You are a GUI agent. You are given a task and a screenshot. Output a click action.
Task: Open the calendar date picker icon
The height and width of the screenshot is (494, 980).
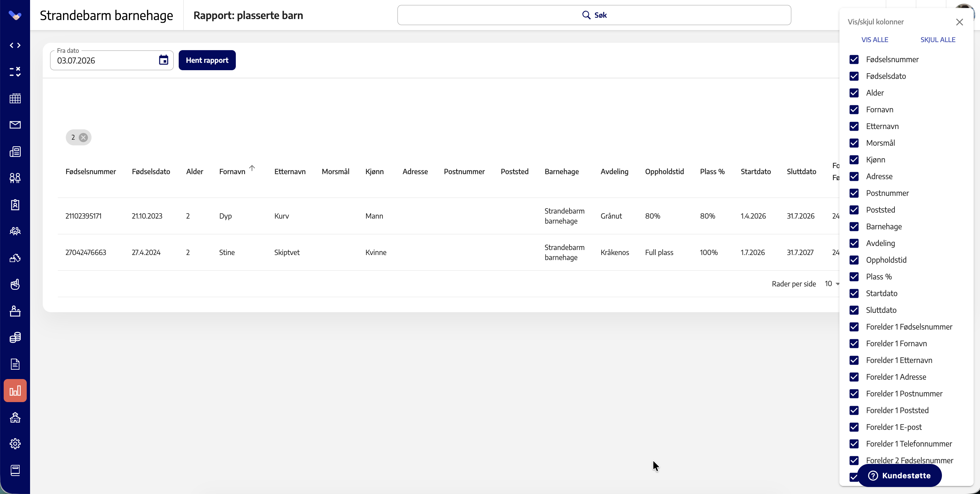click(164, 60)
